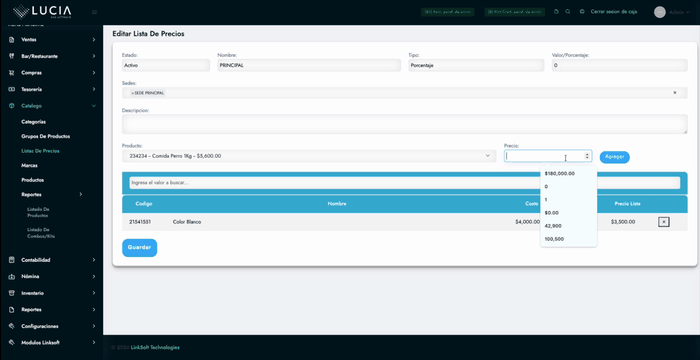The height and width of the screenshot is (360, 700).
Task: Expand the Tesorería chevron
Action: (x=94, y=89)
